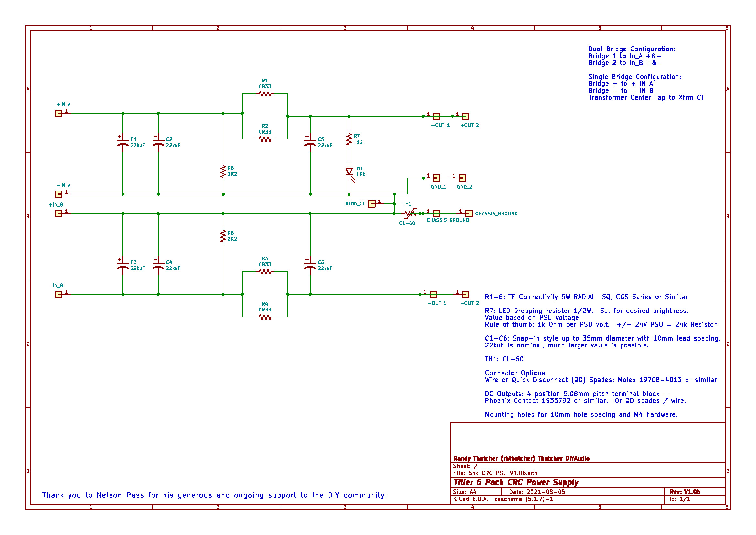756x535 pixels.
Task: Select capacitor C5 symbol
Action: coord(310,142)
